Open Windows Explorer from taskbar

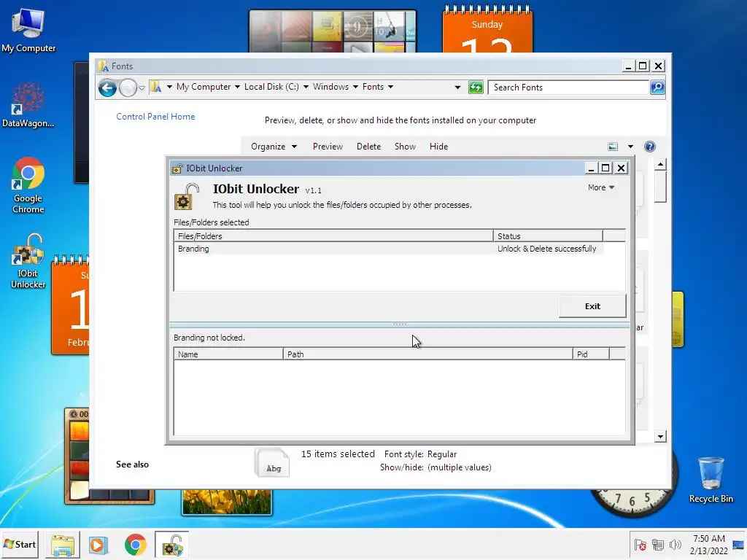click(x=63, y=545)
